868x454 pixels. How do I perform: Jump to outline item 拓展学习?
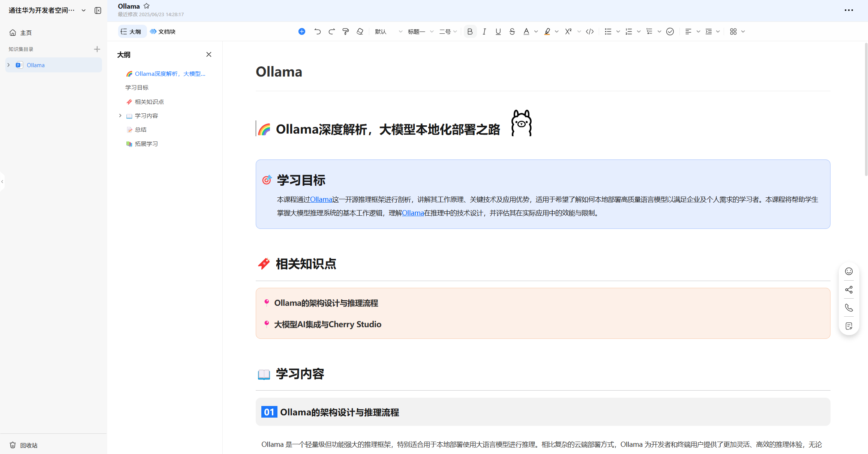(142, 144)
